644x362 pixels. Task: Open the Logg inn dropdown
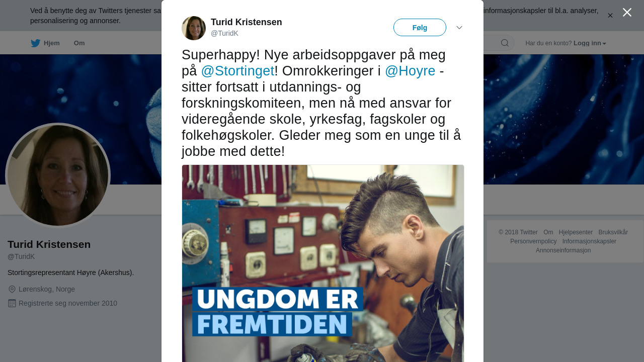[x=590, y=43]
